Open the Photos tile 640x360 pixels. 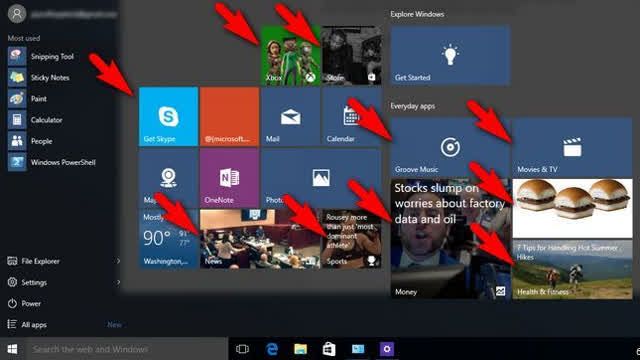(x=321, y=178)
